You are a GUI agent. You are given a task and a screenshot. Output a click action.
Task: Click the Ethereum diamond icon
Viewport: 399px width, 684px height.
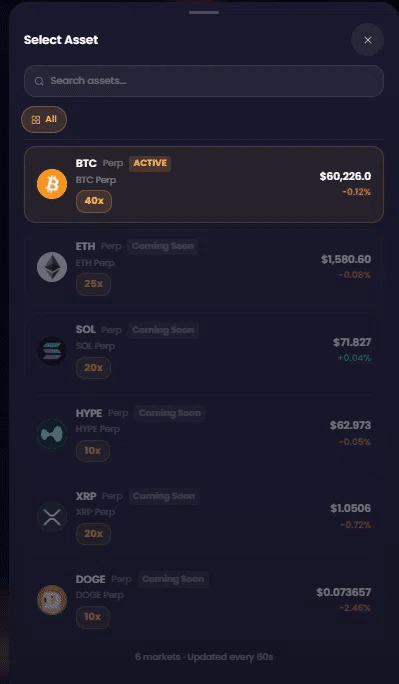point(52,267)
